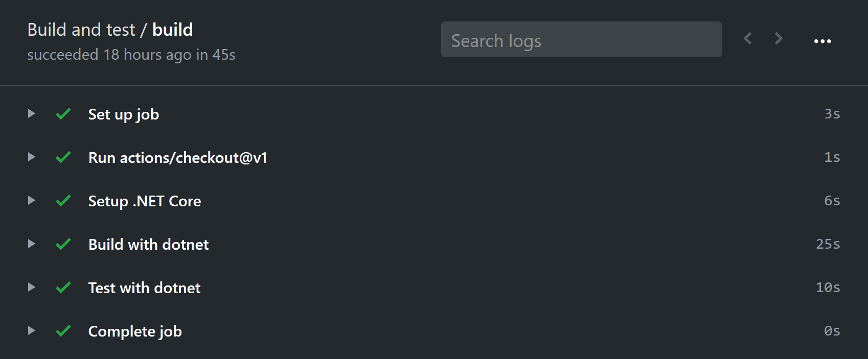Click inside the Search logs field
Image resolution: width=868 pixels, height=359 pixels.
581,39
